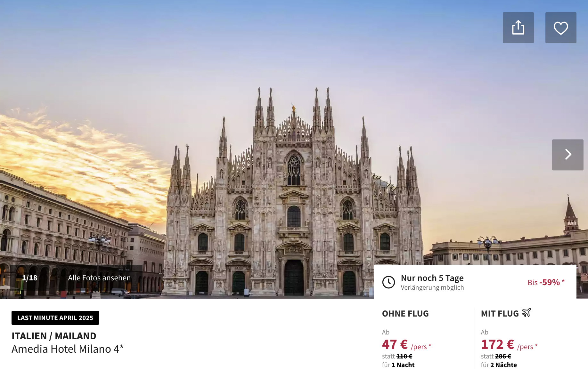
Task: Select the LAST MINUTE APRIL 2025 badge
Action: click(55, 318)
